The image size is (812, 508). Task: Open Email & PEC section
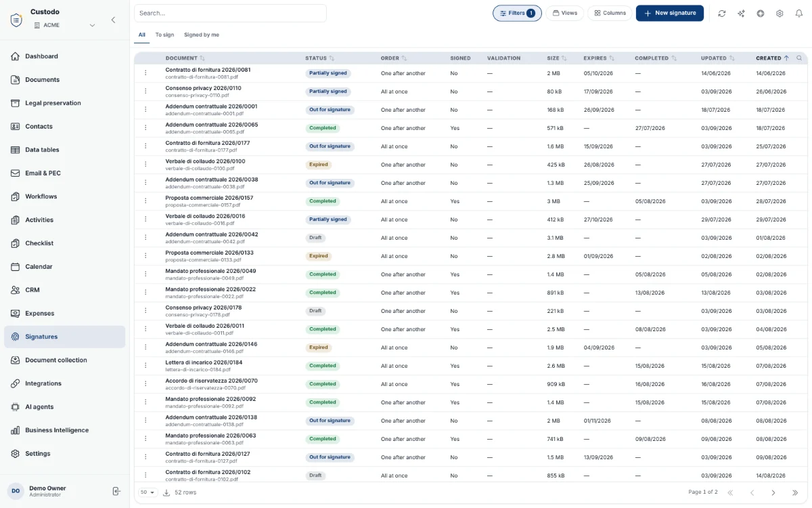65,173
